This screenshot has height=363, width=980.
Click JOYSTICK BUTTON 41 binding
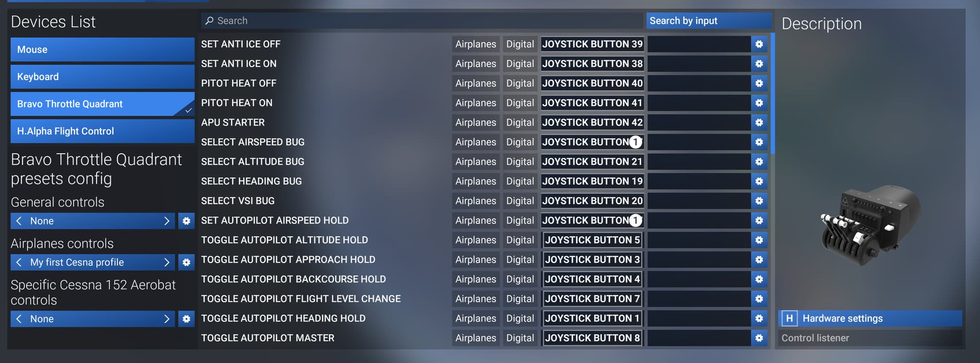[x=593, y=103]
